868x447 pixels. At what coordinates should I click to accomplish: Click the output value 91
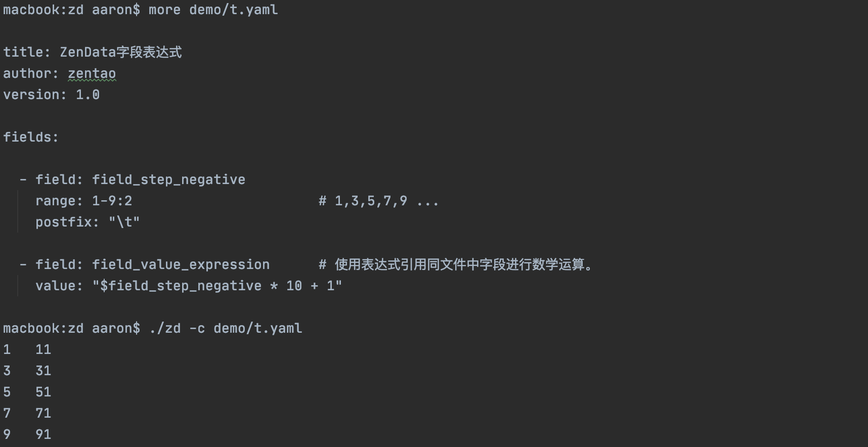43,435
